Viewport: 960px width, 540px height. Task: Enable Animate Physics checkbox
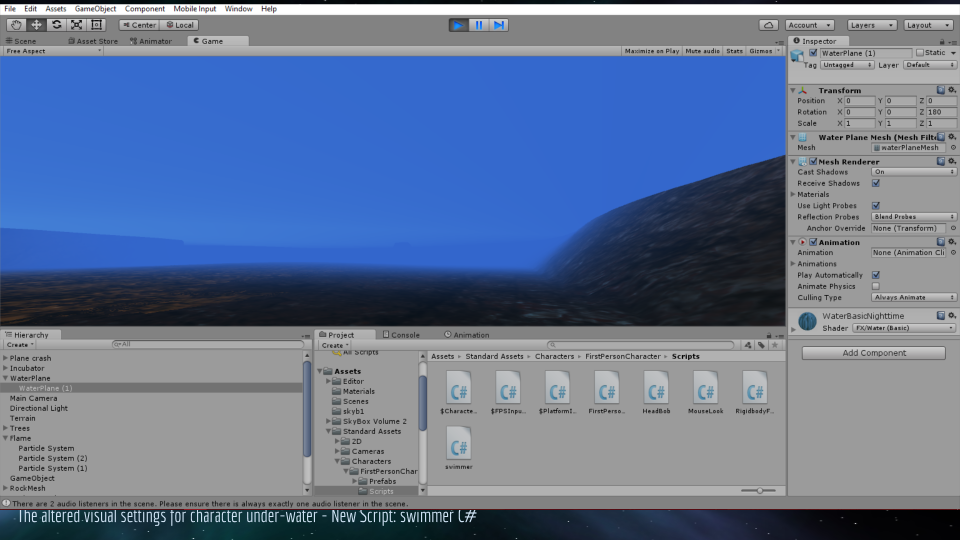(x=876, y=286)
